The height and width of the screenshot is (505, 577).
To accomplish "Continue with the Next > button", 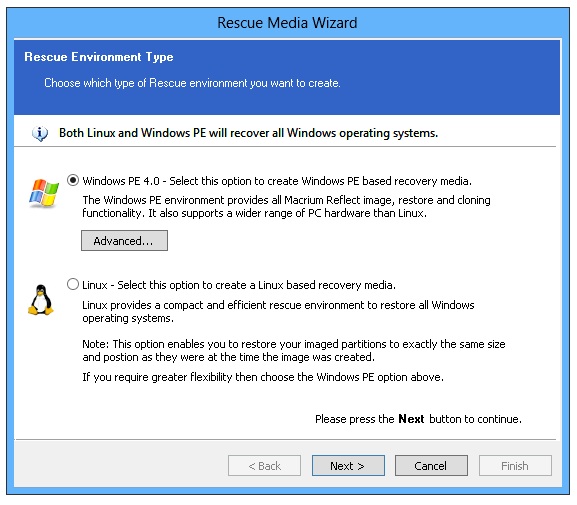I will 348,466.
